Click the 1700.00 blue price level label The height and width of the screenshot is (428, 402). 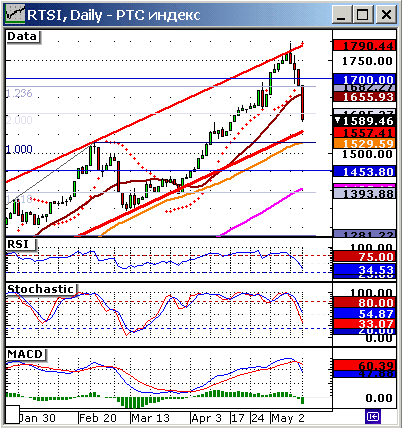click(365, 79)
